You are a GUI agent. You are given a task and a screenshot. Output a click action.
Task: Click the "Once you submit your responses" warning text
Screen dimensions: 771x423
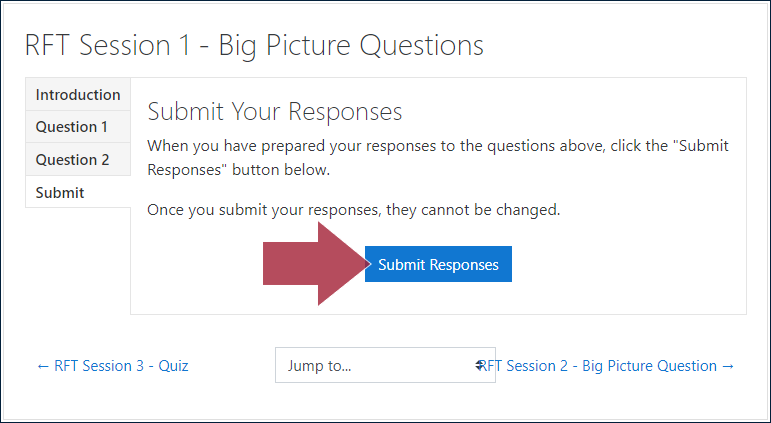(x=354, y=211)
